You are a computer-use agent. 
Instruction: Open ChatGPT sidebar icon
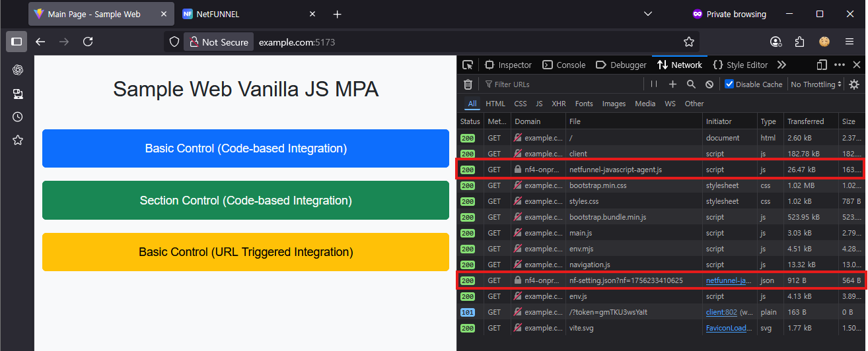18,70
